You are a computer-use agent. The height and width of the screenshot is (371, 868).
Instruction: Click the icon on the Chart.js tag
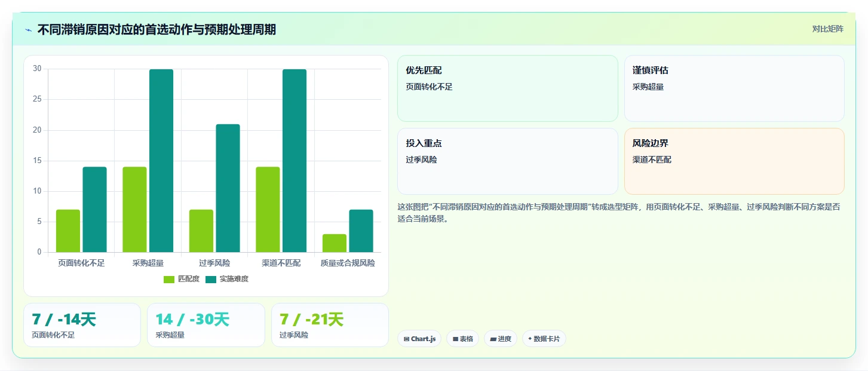pyautogui.click(x=406, y=339)
